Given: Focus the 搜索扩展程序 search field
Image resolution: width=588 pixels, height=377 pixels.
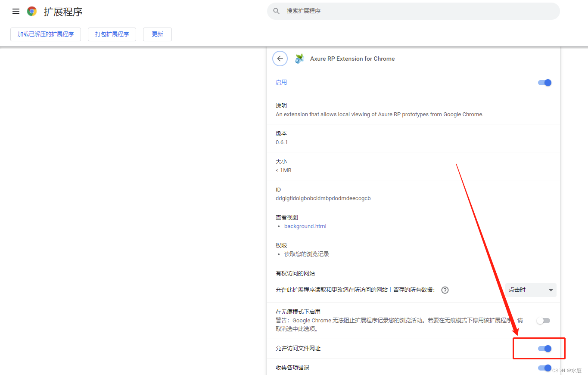Looking at the screenshot, I should pyautogui.click(x=414, y=11).
